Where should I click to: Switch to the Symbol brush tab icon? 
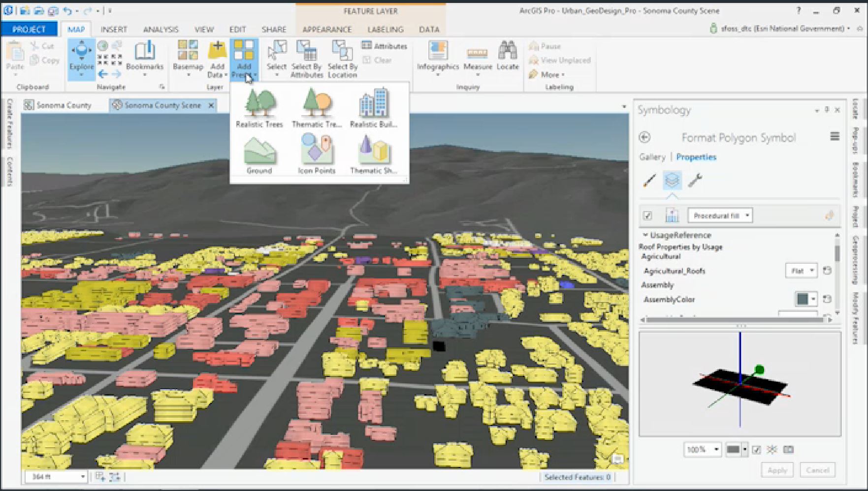[649, 181]
